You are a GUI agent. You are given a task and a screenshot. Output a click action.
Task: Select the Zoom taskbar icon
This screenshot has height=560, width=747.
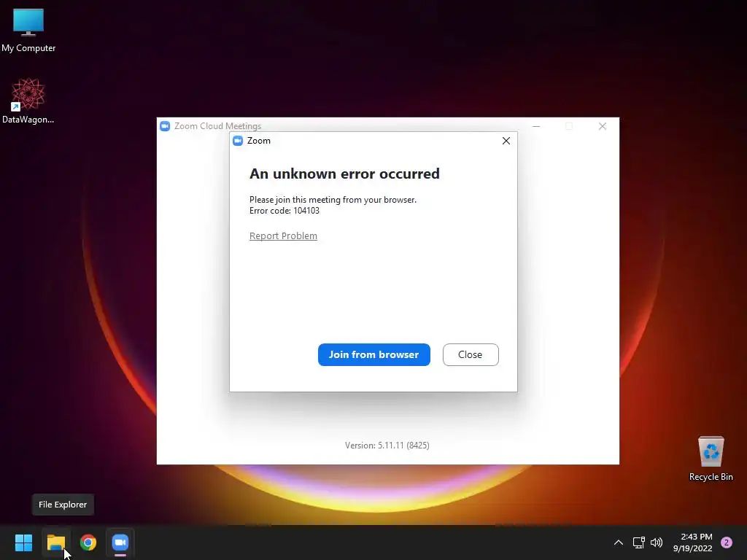[x=120, y=542]
